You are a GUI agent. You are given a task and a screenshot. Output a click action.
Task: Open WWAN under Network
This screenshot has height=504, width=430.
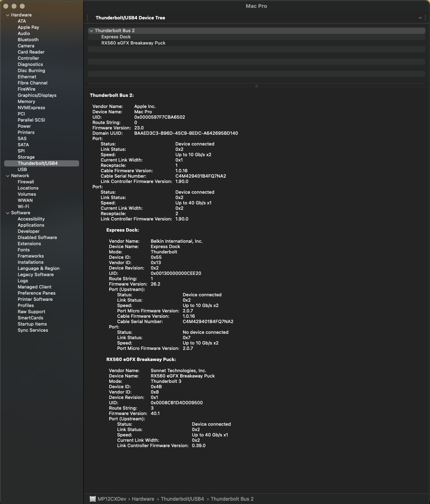(25, 200)
